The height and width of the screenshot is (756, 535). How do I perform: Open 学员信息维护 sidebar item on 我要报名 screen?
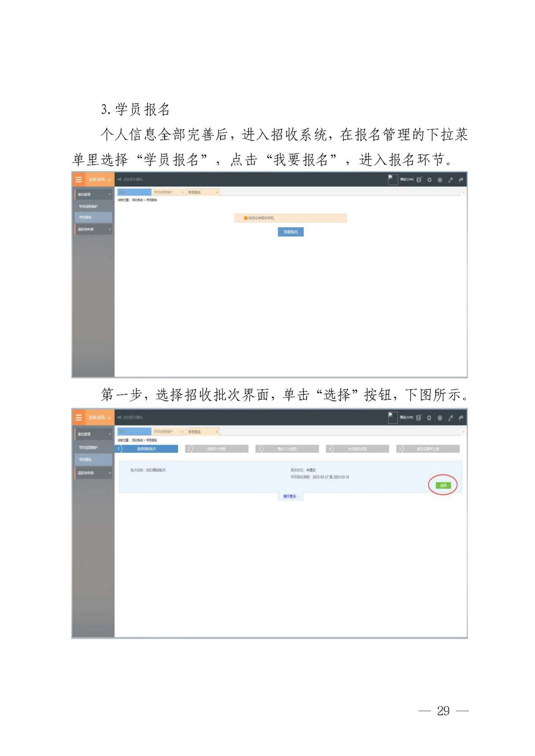click(88, 207)
